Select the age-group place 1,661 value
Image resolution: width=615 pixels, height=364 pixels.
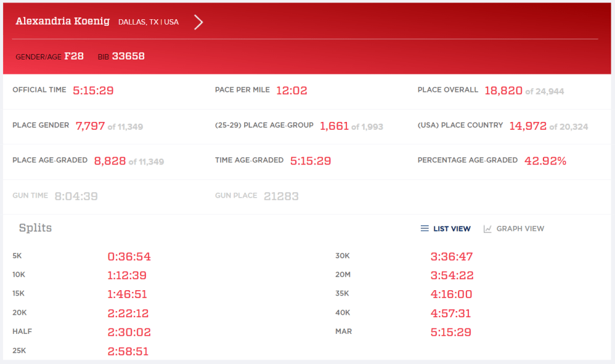334,126
